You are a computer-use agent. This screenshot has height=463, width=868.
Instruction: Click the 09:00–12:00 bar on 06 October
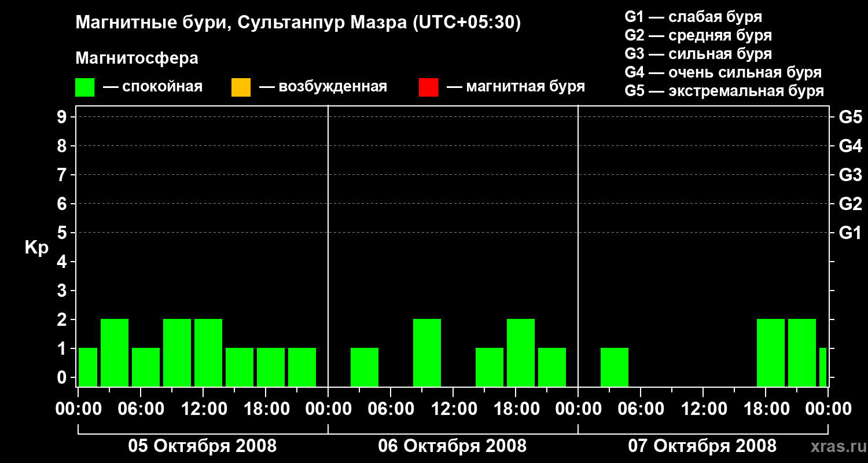427,352
